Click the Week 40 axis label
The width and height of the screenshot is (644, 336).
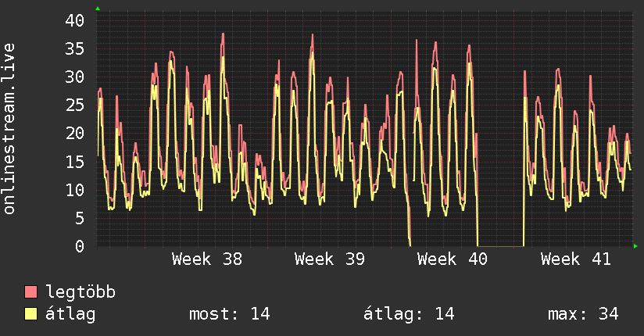(x=453, y=259)
